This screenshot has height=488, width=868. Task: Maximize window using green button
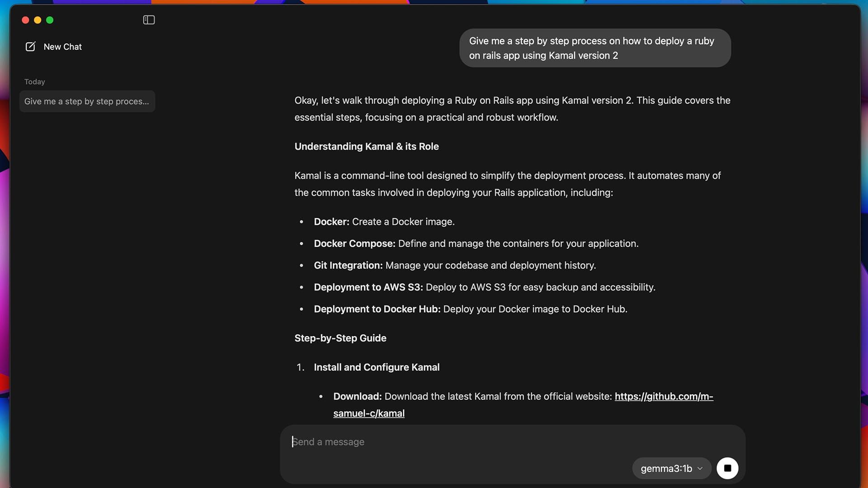click(x=50, y=20)
